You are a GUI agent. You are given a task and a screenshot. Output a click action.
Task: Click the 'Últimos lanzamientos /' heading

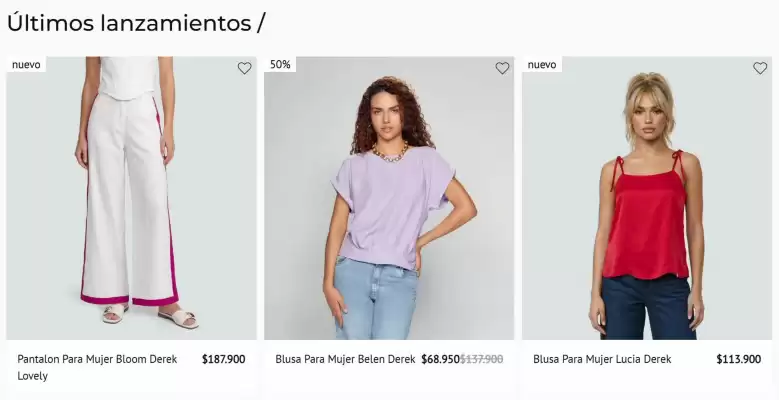(136, 23)
